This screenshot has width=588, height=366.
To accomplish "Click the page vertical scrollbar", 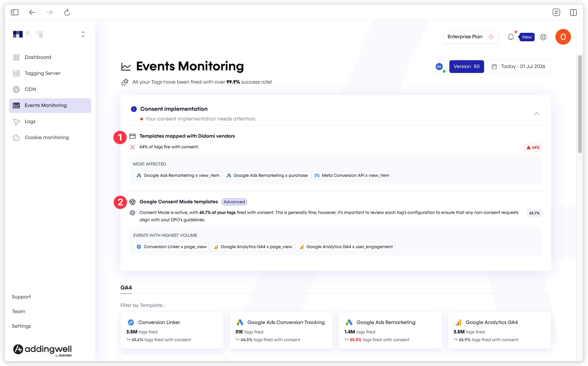I will tap(580, 104).
